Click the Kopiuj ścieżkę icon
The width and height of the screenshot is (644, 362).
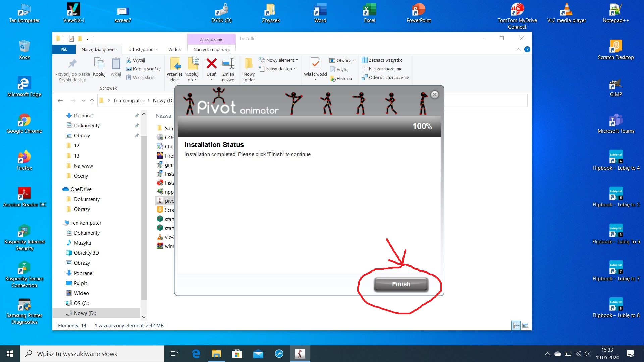click(x=129, y=69)
